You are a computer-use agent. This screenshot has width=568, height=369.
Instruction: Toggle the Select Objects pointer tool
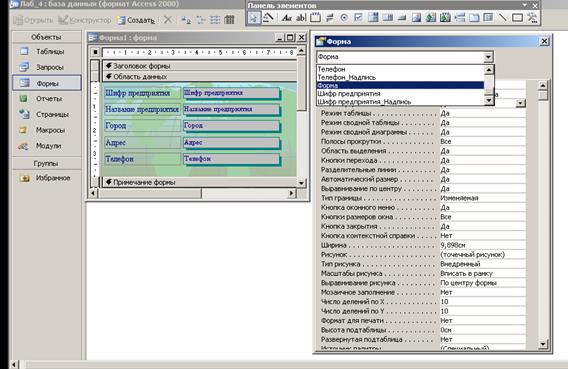pos(254,18)
